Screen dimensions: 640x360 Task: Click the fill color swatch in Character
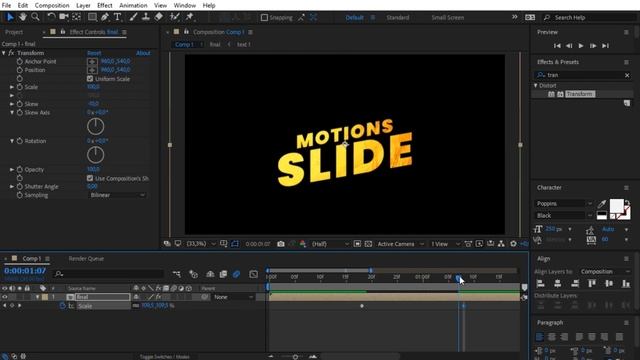click(616, 206)
